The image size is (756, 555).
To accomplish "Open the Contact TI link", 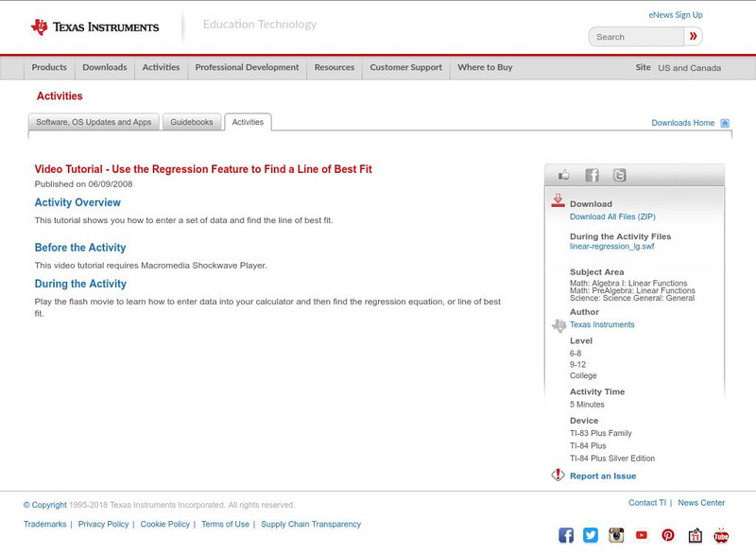I will coord(647,502).
